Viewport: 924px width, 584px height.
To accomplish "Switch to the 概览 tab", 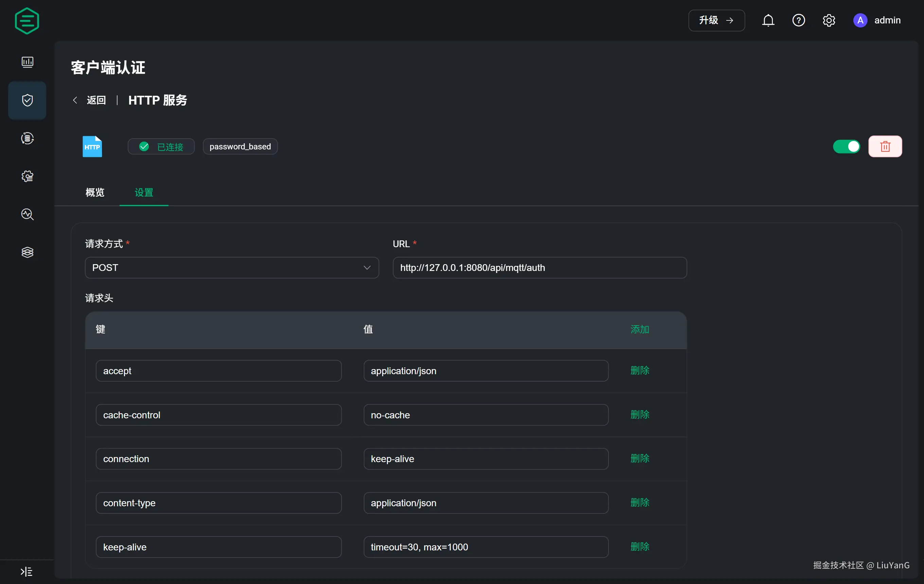I will pyautogui.click(x=95, y=193).
